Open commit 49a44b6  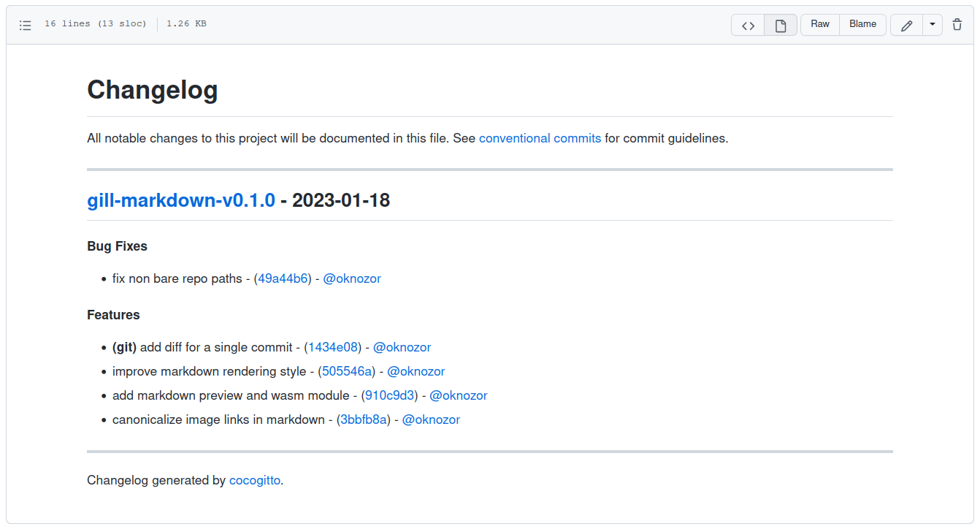[283, 278]
